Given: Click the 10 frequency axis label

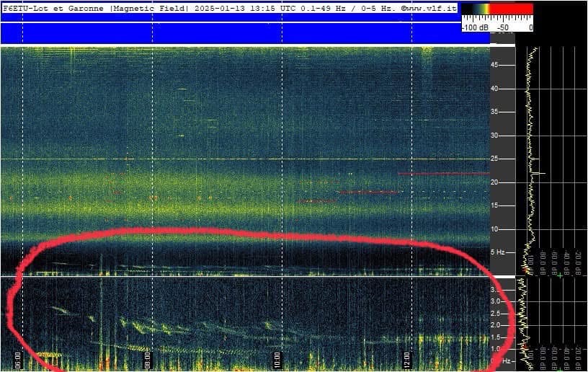Looking at the screenshot, I should tap(495, 229).
